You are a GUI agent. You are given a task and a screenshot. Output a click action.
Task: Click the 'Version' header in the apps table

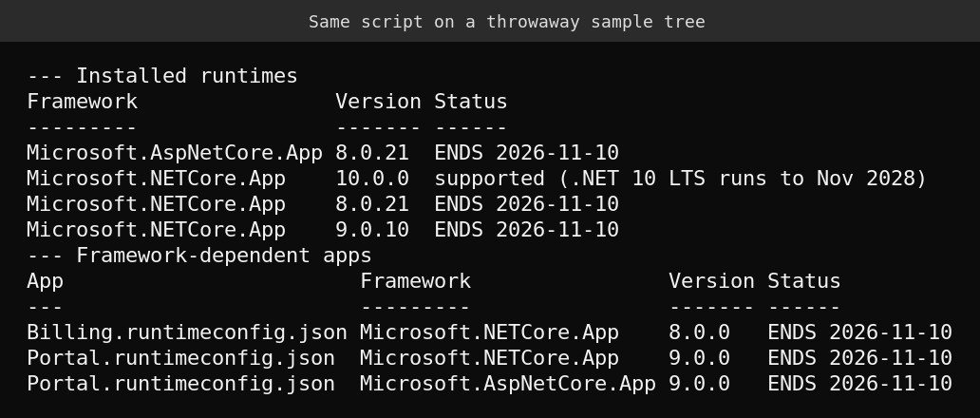(712, 281)
